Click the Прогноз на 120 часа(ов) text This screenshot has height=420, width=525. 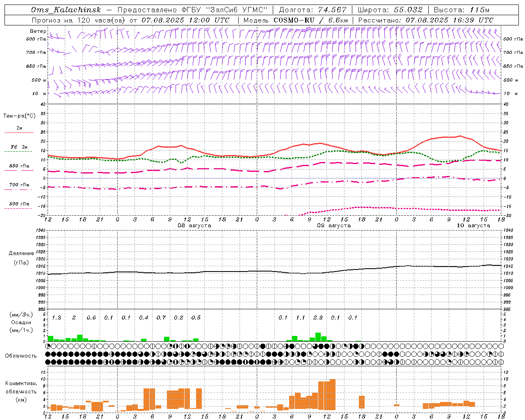pos(79,20)
